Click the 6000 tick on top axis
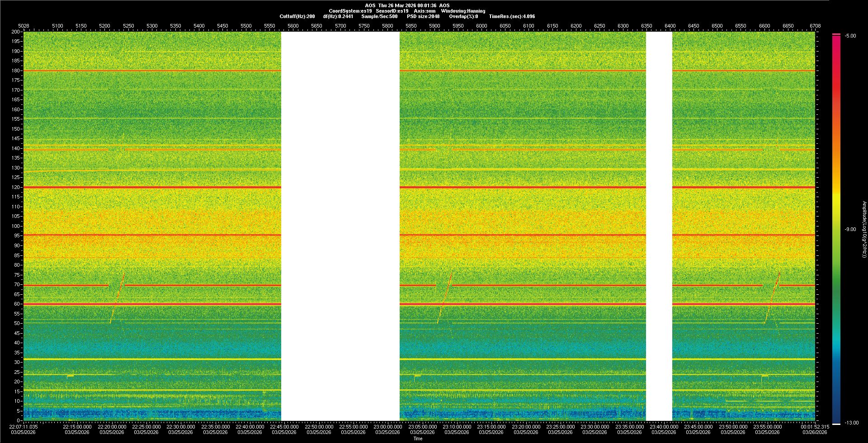 click(481, 26)
